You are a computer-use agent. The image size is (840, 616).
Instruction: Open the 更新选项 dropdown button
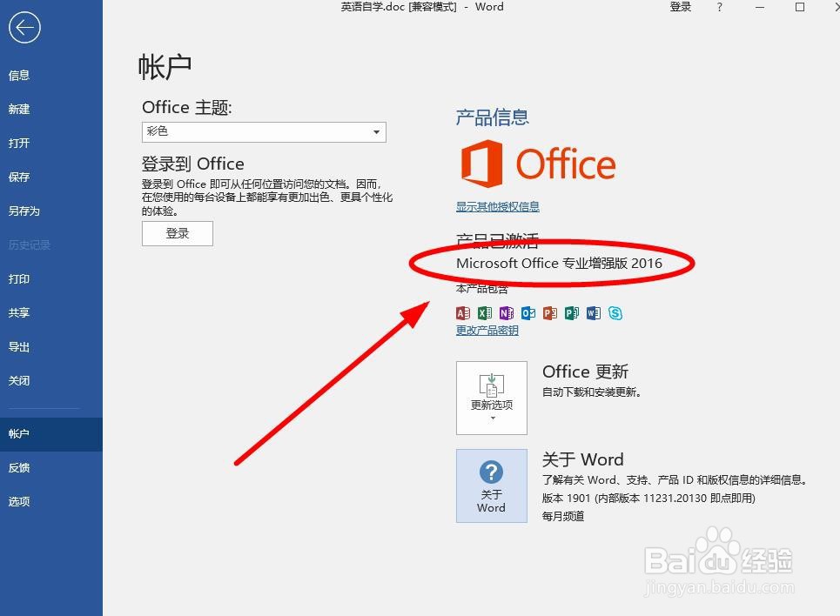[492, 398]
